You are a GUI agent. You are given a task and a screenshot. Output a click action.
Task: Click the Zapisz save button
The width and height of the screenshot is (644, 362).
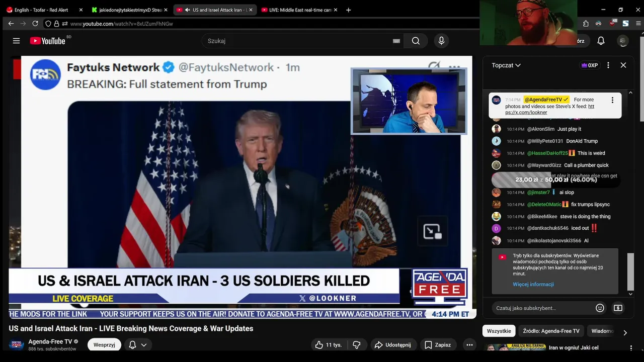[x=437, y=345]
